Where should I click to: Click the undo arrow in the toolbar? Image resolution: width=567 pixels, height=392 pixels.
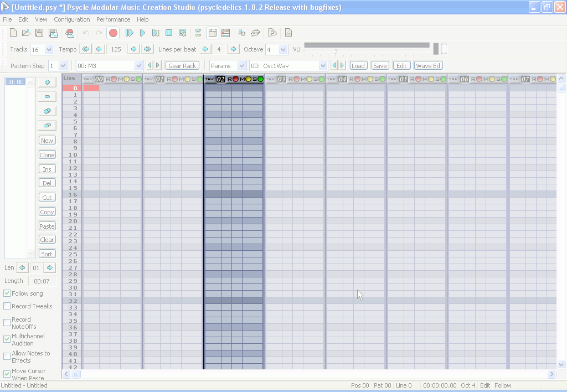pos(86,33)
